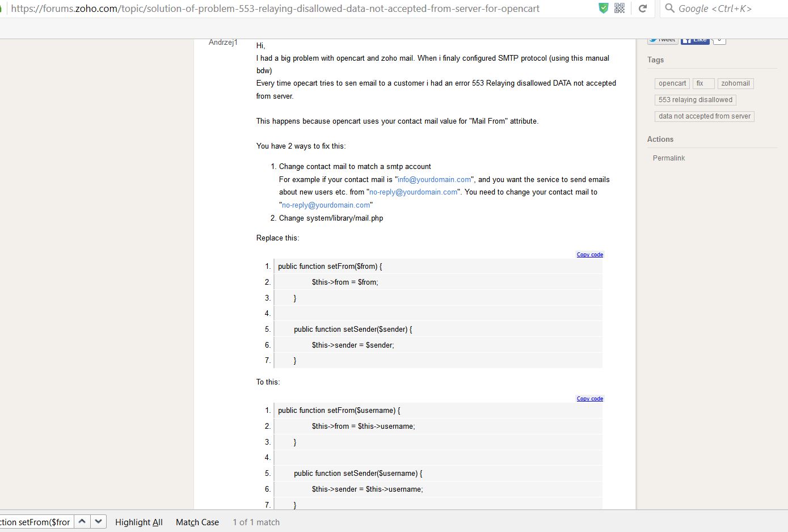Click '$this->from = $this->username;' code line
The height and width of the screenshot is (532, 788).
click(363, 427)
